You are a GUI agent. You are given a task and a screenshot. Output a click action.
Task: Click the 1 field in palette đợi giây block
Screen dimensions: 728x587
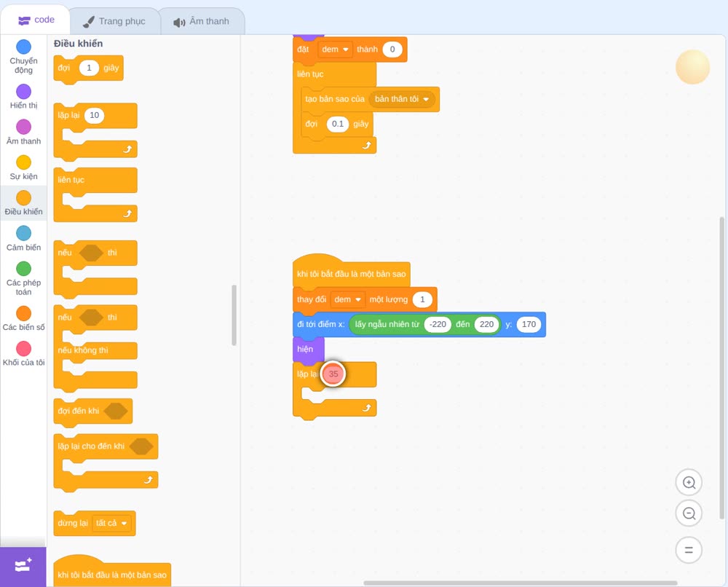point(89,68)
